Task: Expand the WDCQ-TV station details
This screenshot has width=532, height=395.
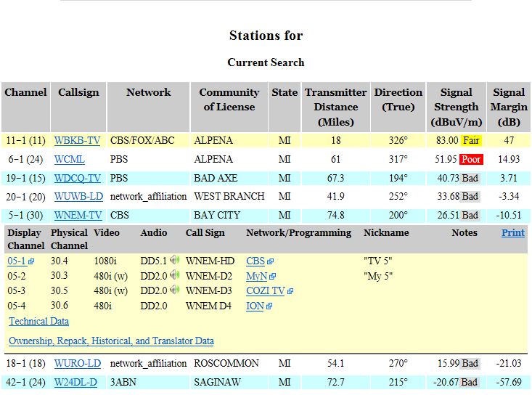Action: (77, 178)
